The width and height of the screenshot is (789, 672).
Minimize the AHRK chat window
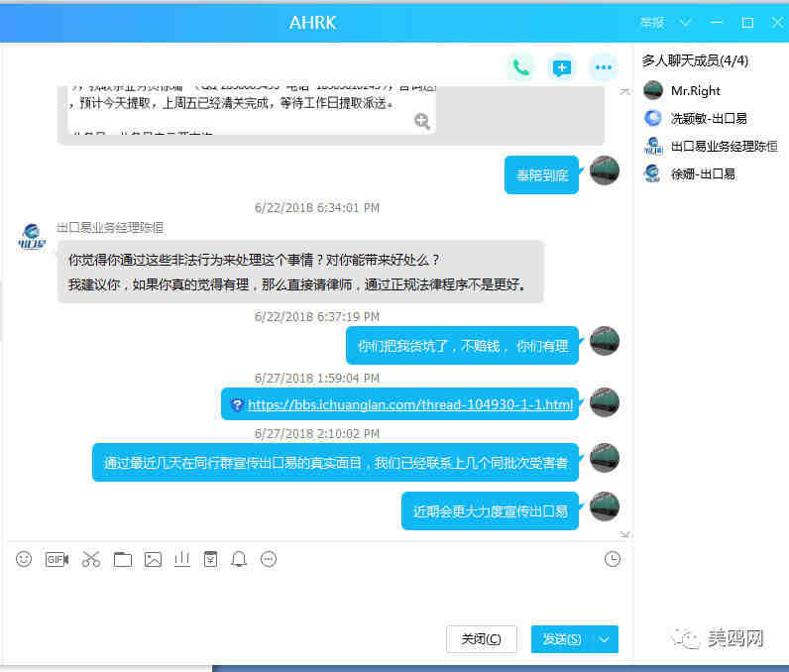717,23
